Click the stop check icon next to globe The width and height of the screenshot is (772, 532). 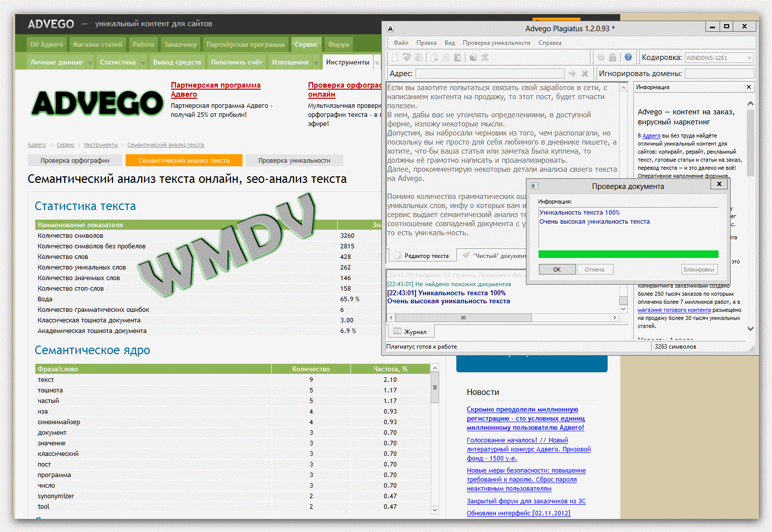click(x=485, y=57)
